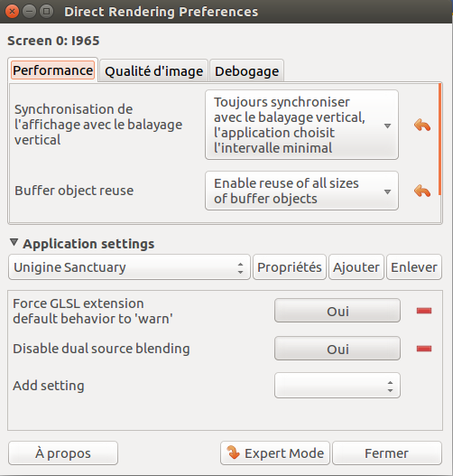
Task: Click the Propriétés button
Action: pyautogui.click(x=290, y=267)
